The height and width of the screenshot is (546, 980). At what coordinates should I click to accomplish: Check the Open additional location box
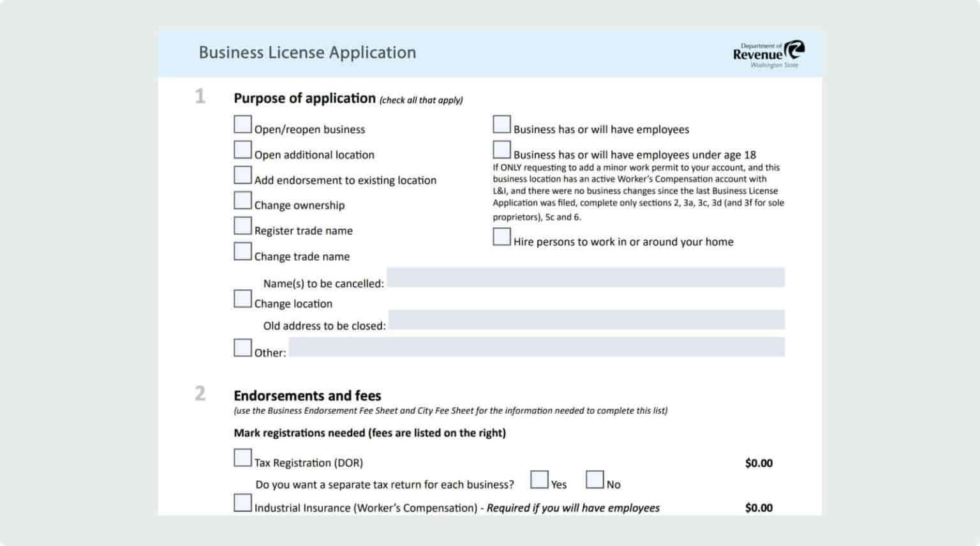click(242, 149)
